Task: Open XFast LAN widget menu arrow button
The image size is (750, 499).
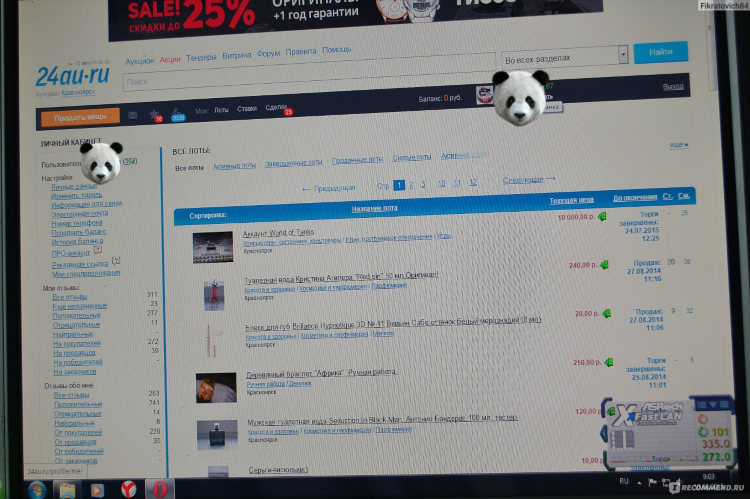Action: pos(713,405)
